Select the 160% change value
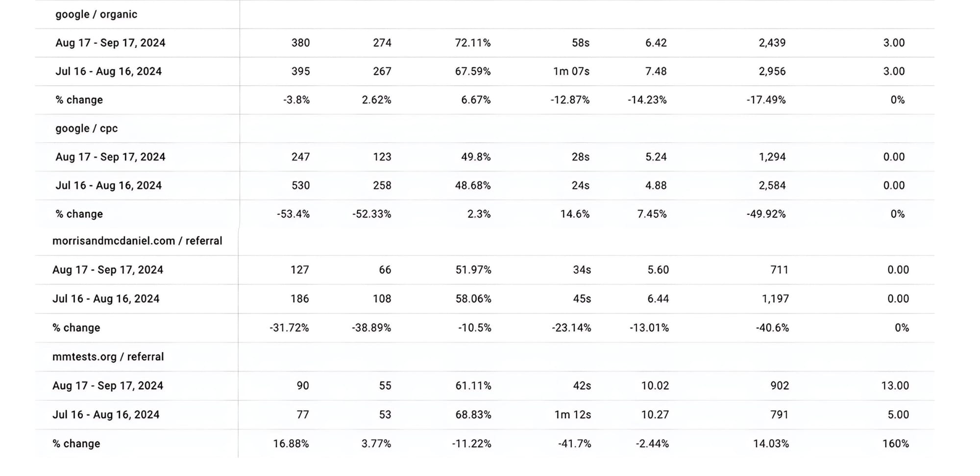 tap(895, 443)
